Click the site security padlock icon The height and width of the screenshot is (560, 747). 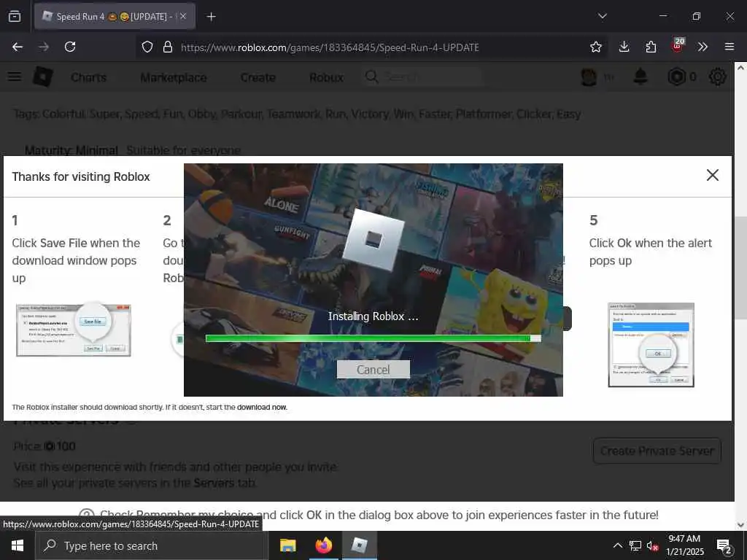point(168,47)
